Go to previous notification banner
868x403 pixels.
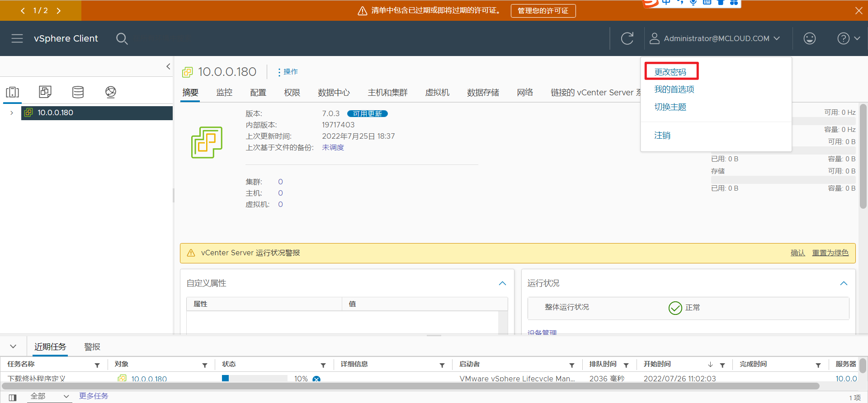[x=23, y=10]
